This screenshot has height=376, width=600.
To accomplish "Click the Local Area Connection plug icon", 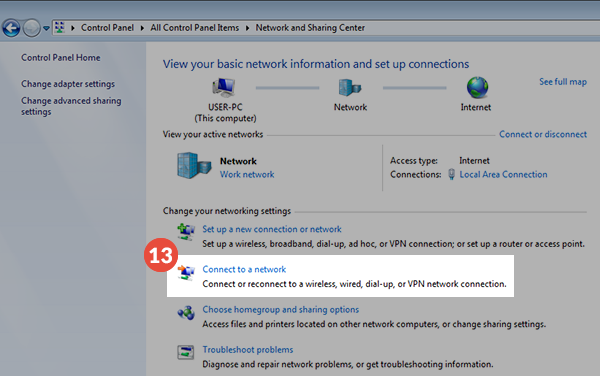I will 452,174.
